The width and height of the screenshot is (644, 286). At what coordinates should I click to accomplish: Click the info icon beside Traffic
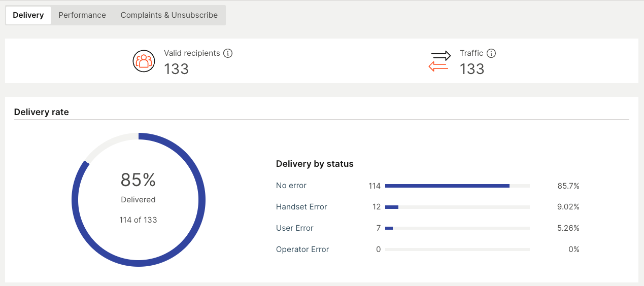pyautogui.click(x=491, y=53)
